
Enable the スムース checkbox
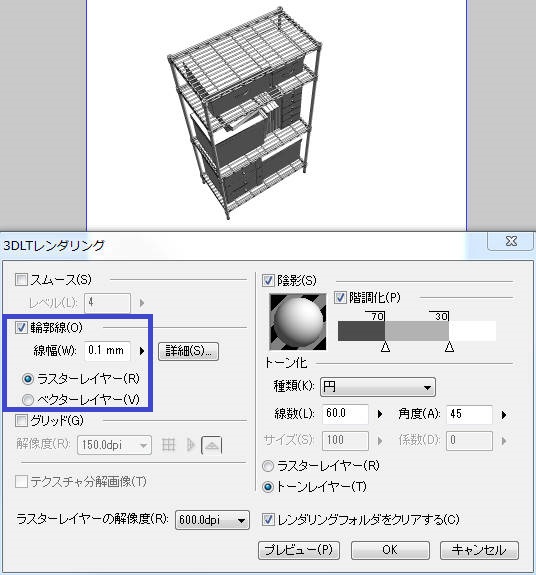21,280
